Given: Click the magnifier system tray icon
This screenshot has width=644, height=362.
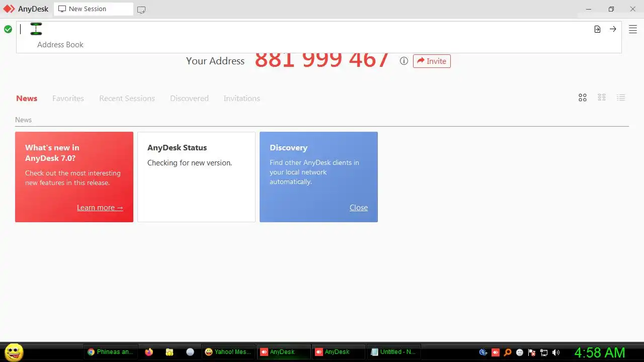Looking at the screenshot, I should tap(508, 352).
